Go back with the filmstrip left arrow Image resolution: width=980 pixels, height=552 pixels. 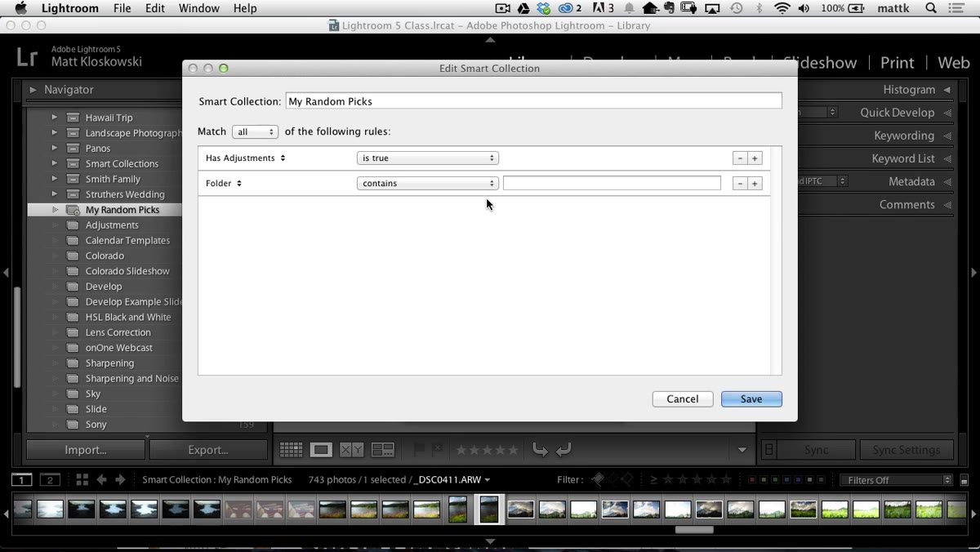(x=102, y=480)
